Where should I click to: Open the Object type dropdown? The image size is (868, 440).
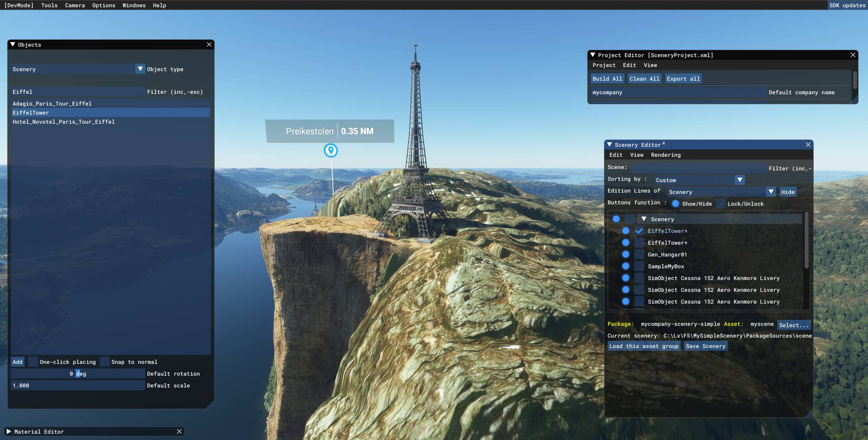(x=140, y=69)
